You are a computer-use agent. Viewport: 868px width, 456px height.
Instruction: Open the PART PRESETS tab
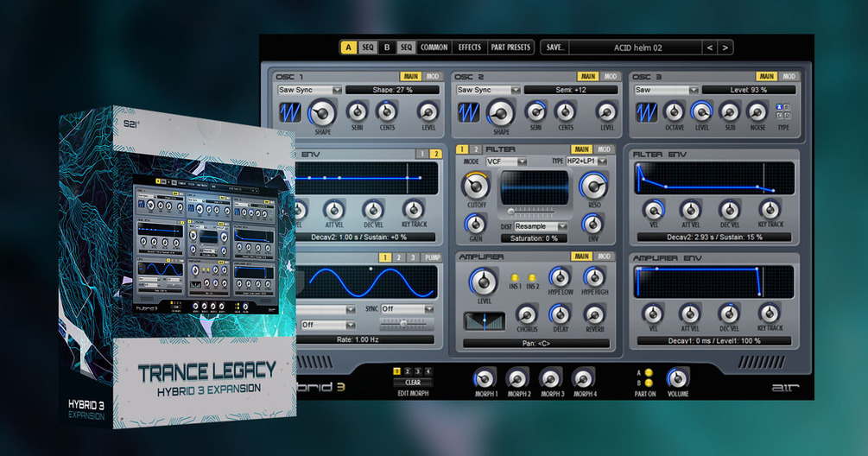(x=510, y=47)
